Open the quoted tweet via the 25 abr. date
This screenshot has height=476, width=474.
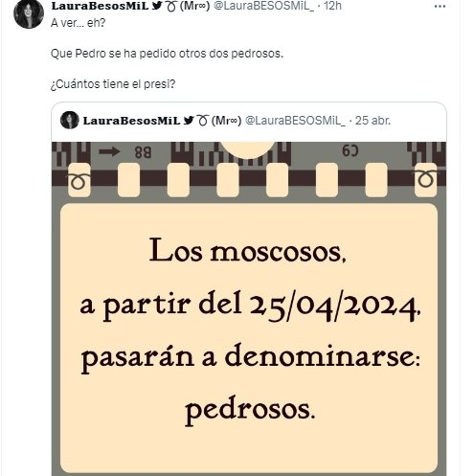point(372,121)
